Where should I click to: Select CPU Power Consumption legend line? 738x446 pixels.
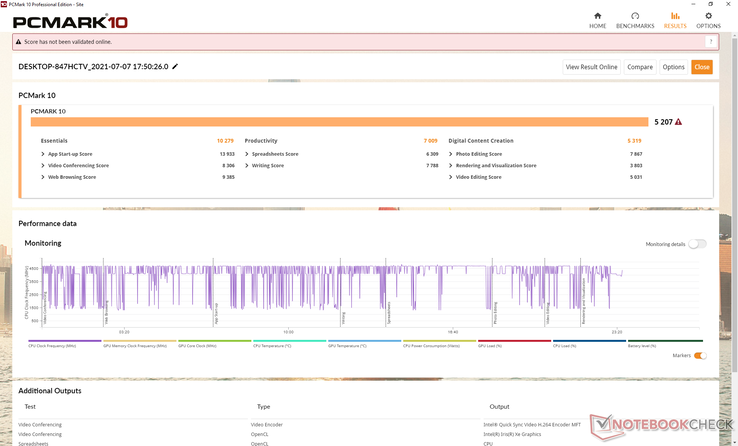440,341
